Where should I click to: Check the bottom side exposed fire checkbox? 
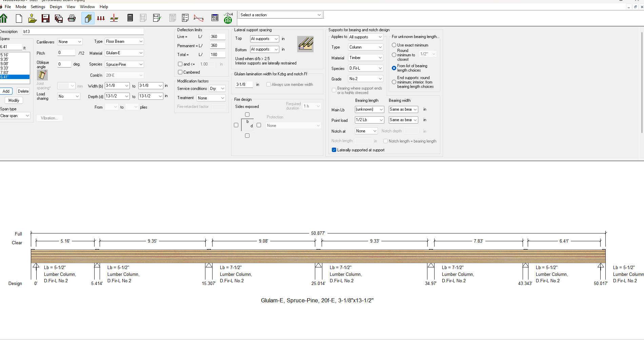(247, 136)
